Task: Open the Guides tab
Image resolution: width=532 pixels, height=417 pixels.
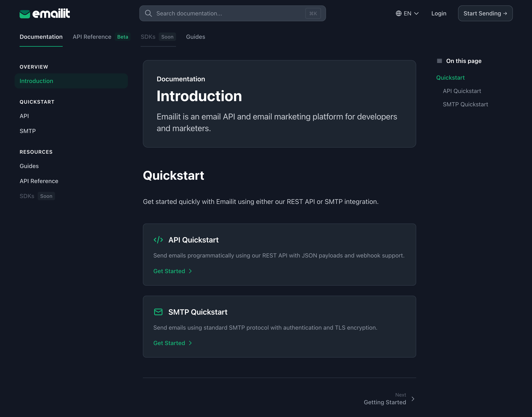Action: point(195,37)
